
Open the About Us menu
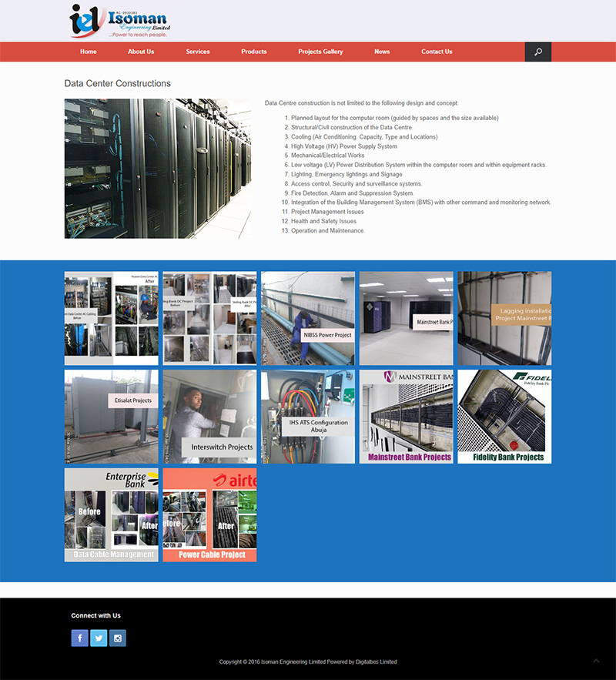[141, 52]
